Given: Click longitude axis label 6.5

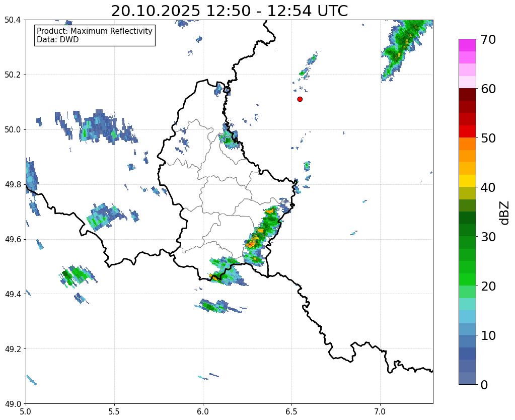Looking at the screenshot, I should pos(291,411).
